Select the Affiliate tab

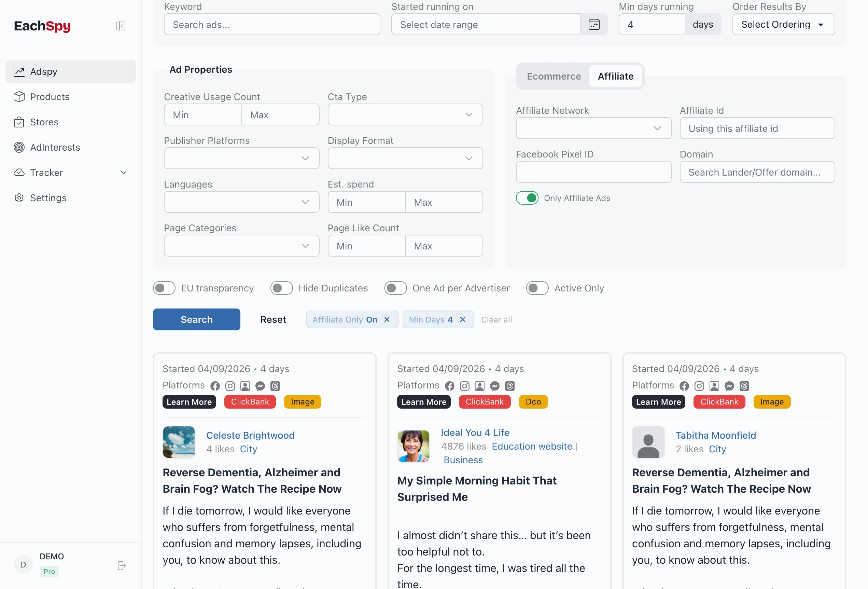615,76
